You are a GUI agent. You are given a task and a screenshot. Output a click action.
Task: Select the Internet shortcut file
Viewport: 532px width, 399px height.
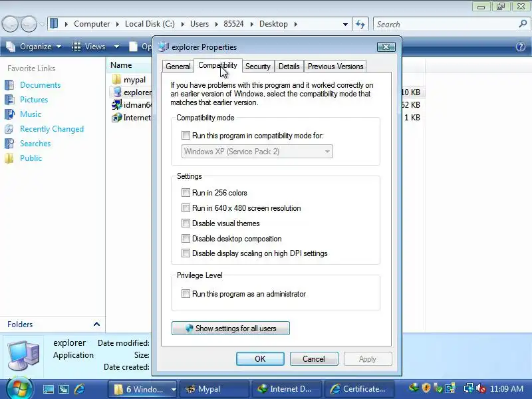132,118
